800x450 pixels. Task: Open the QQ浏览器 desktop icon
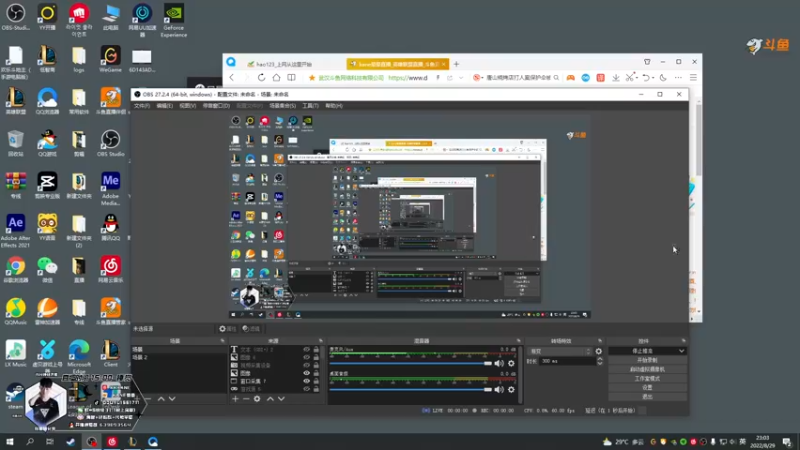click(x=47, y=101)
